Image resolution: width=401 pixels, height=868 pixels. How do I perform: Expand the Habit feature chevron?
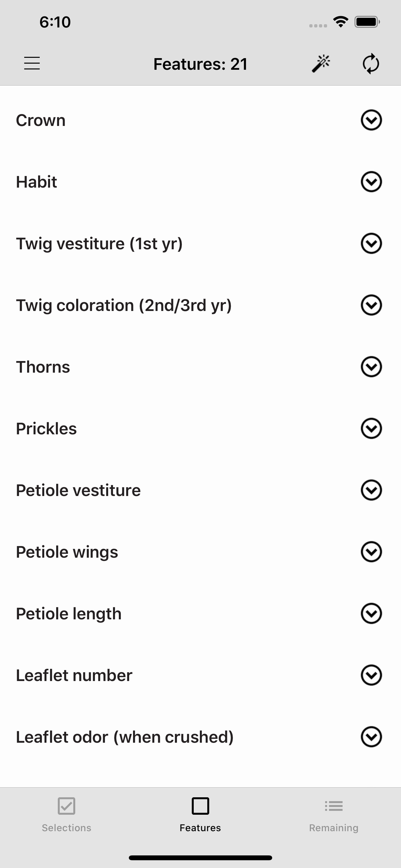(x=371, y=182)
